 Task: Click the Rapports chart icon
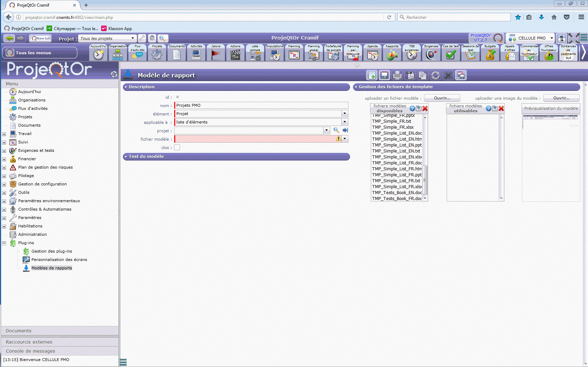(392, 54)
